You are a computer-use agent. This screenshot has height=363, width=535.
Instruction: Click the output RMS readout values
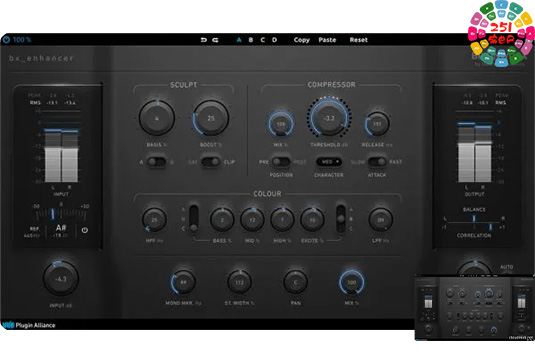474,103
